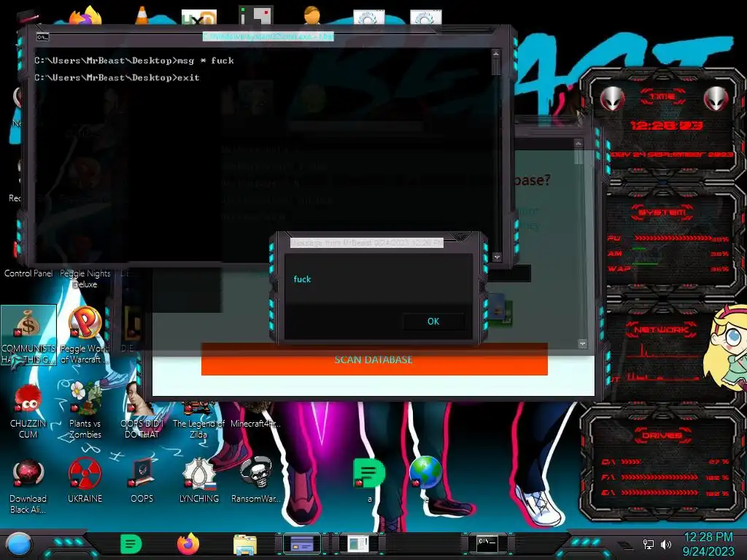
Task: Select the Peggle World of Warcraft icon
Action: pyautogui.click(x=85, y=335)
